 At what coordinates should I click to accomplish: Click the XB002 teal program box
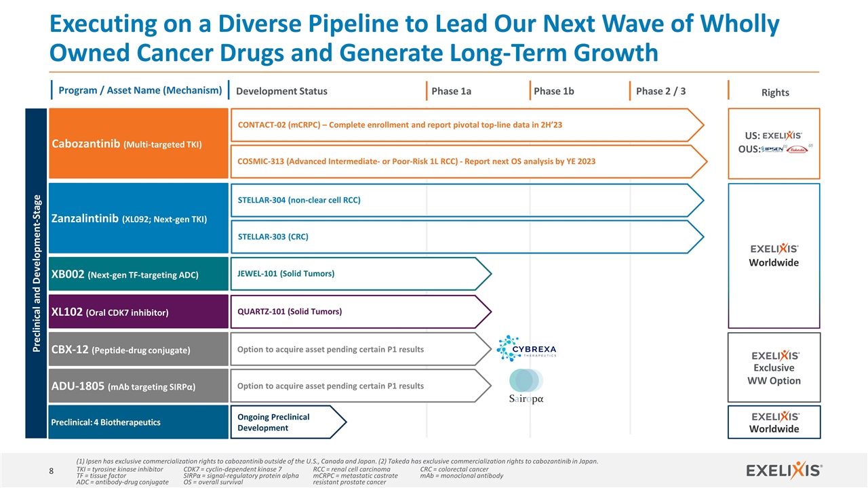(x=140, y=274)
